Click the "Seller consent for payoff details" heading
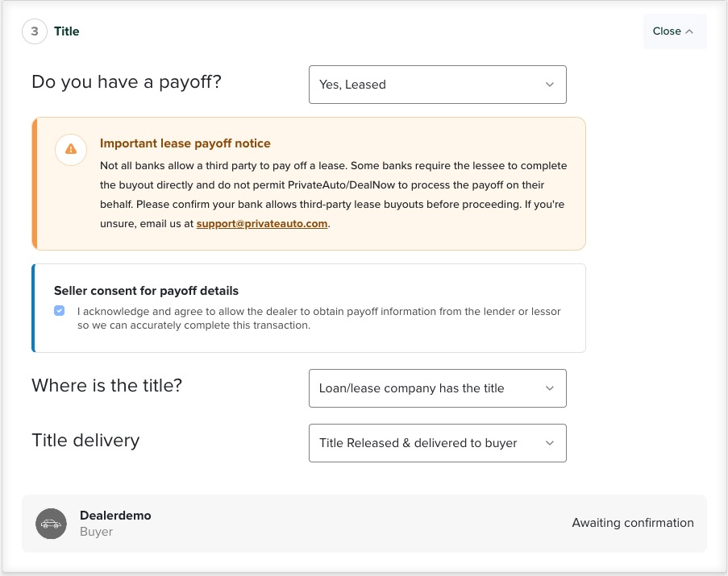Image resolution: width=728 pixels, height=576 pixels. [x=146, y=291]
